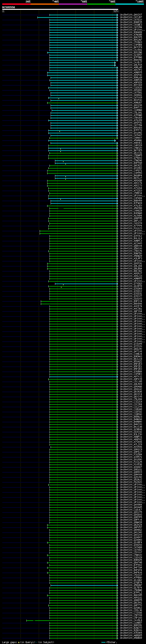Viewport: 146px width, 644px height.
Task: Click the UniRef100_P01123 label
Action: click(x=131, y=228)
